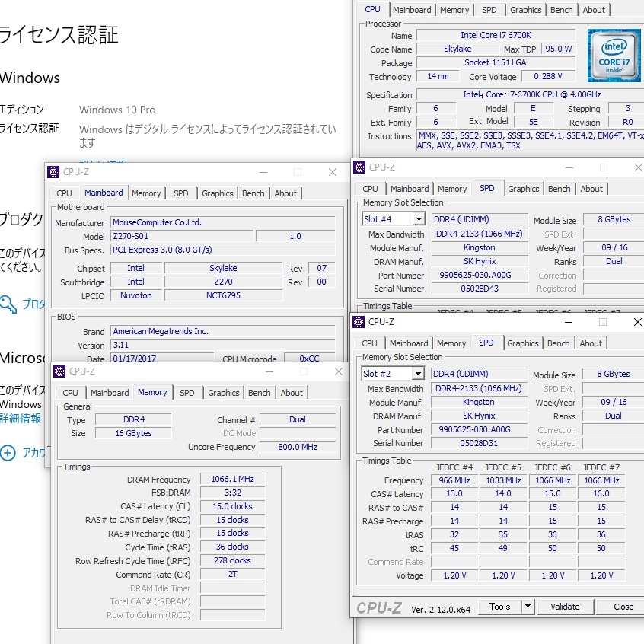Open Graphics tab in the Slot #4 SPD window

tap(523, 189)
